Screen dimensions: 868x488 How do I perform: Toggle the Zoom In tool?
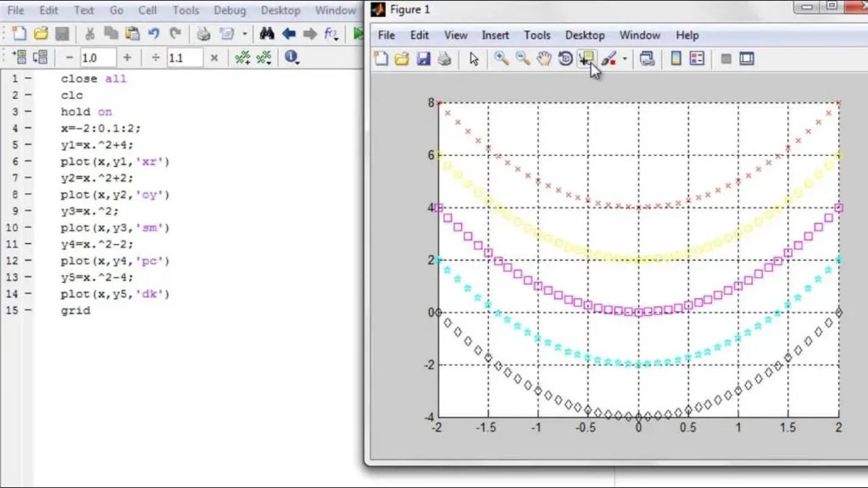502,58
